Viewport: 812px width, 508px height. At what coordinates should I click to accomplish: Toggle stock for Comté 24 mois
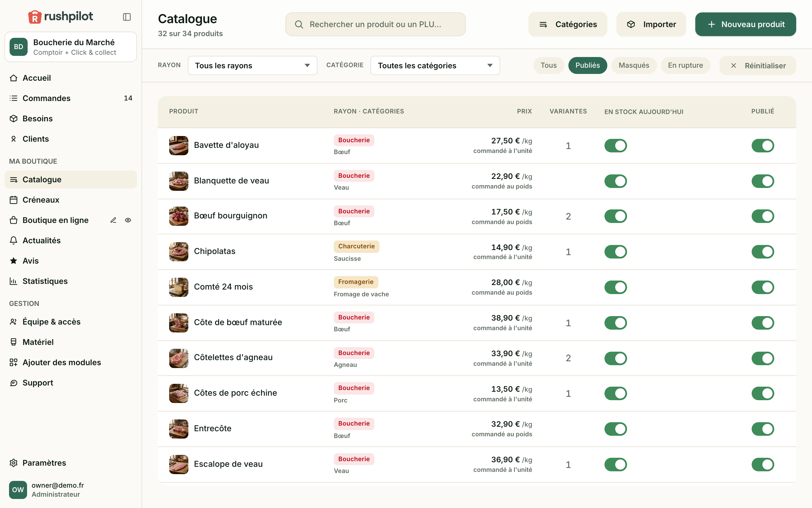(x=615, y=287)
